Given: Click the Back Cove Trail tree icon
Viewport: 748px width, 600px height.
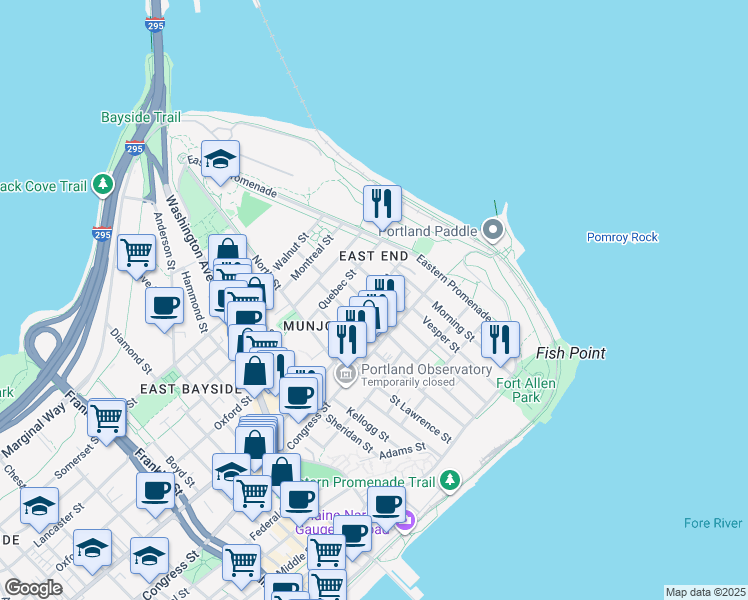Looking at the screenshot, I should 102,185.
